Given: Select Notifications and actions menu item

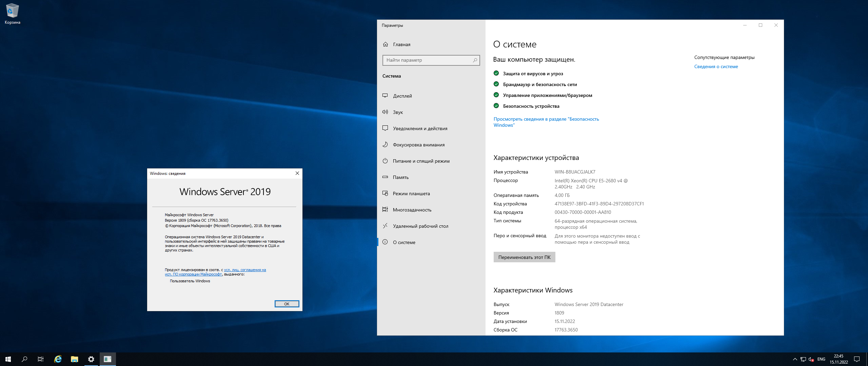Looking at the screenshot, I should coord(420,128).
